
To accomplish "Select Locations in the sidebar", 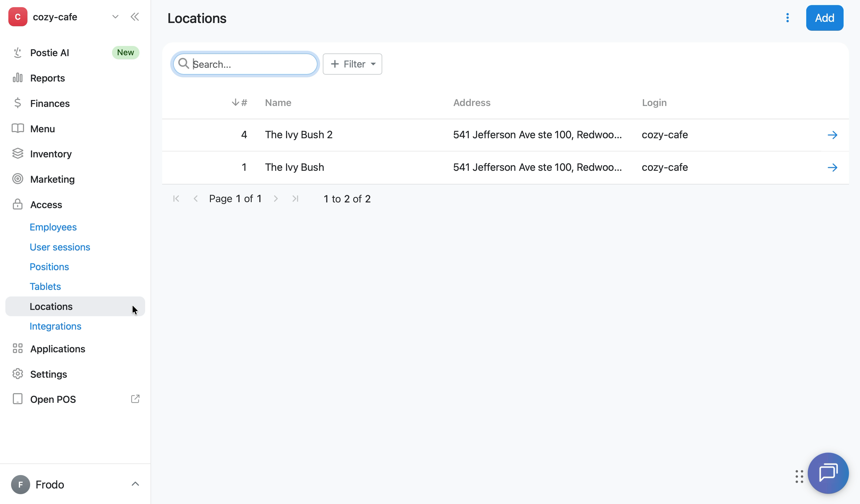I will (75, 306).
